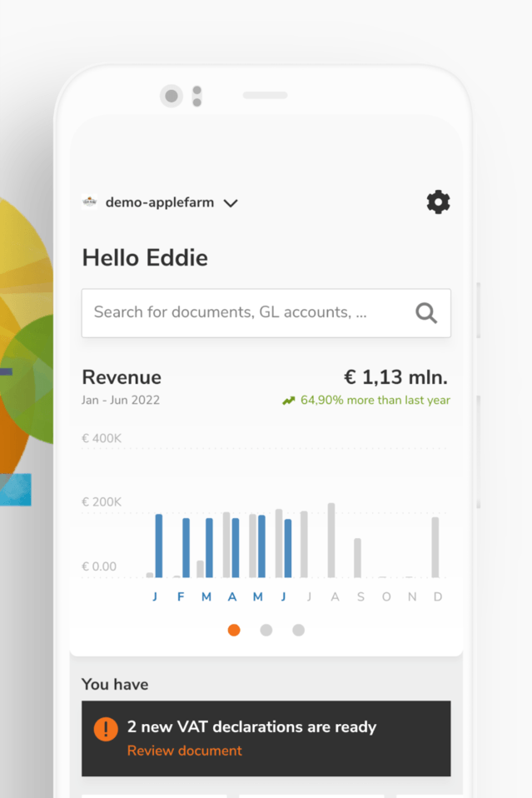Viewport: 532px width, 798px height.
Task: Select the first orange carousel dot
Action: coord(234,630)
